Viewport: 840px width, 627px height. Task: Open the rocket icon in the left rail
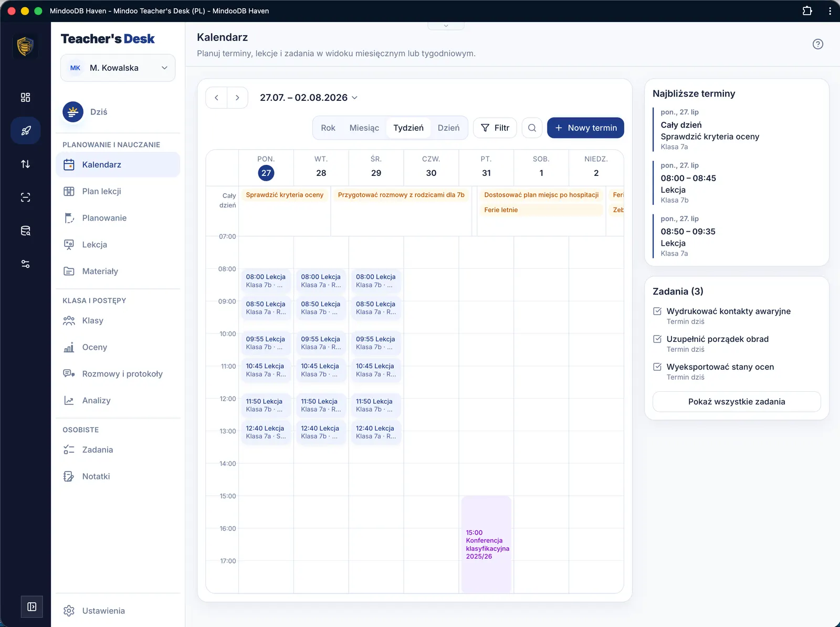(x=25, y=131)
